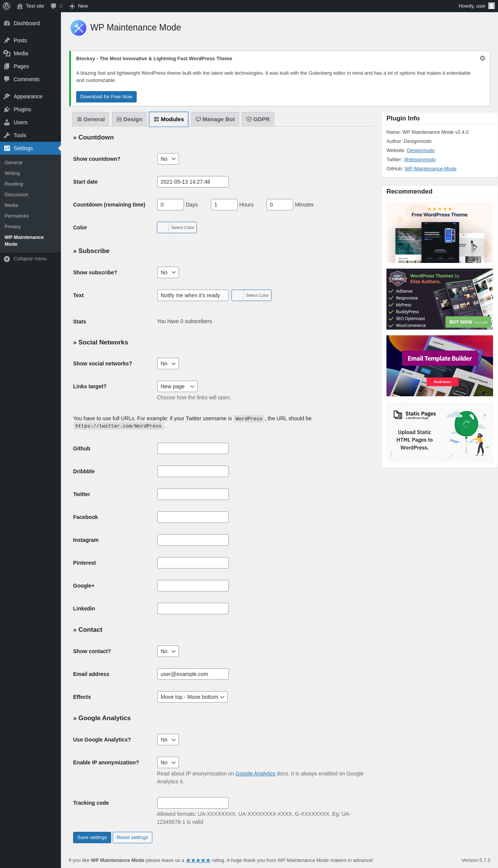The height and width of the screenshot is (868, 498).
Task: Select Color for the subscribe text
Action: (251, 295)
